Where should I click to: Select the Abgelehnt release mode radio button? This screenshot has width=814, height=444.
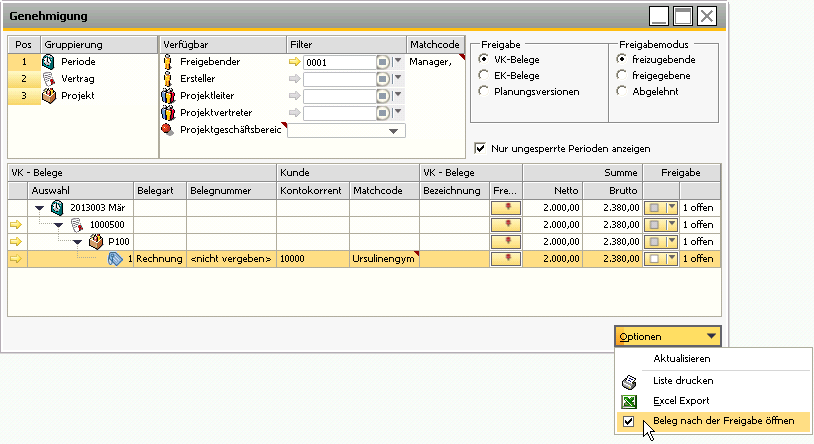[x=621, y=92]
